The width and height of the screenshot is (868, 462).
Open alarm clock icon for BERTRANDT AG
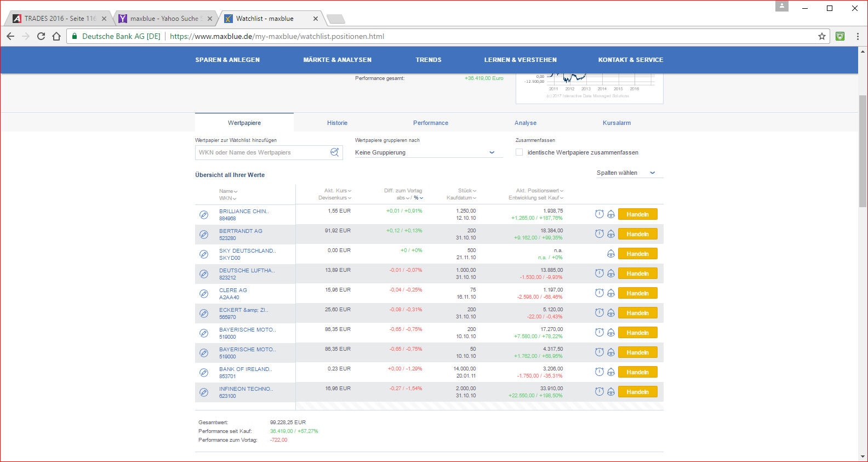(599, 234)
